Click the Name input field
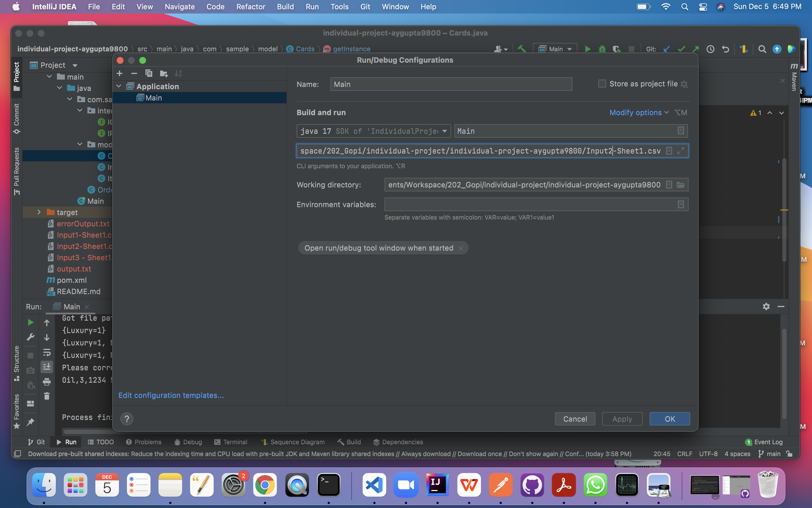The height and width of the screenshot is (508, 812). [451, 84]
